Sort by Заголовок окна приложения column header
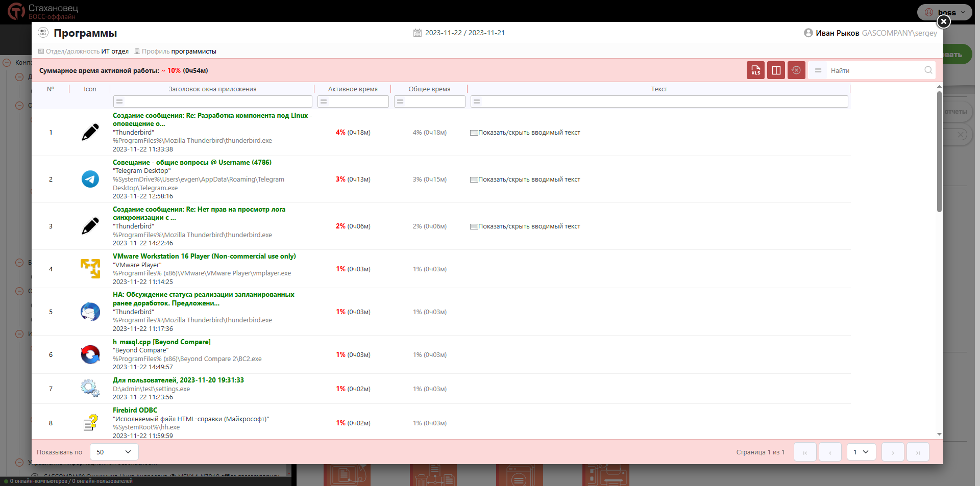The image size is (980, 486). [212, 89]
